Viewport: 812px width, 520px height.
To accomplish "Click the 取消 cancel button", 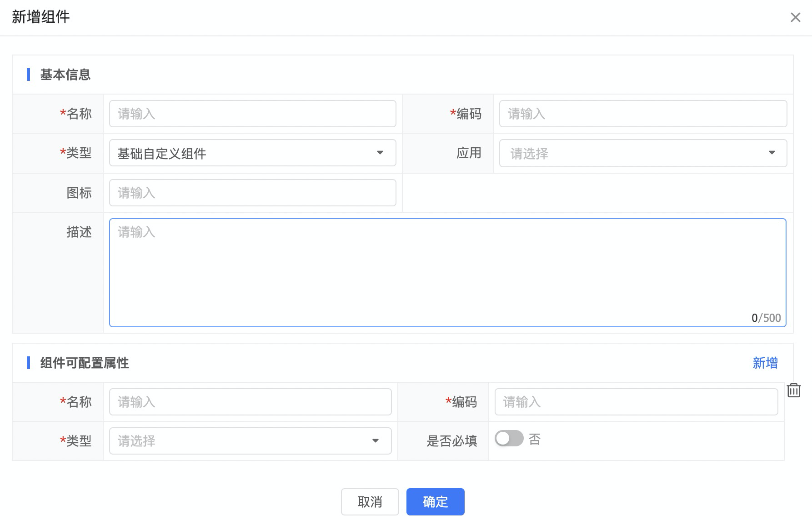I will pos(370,501).
